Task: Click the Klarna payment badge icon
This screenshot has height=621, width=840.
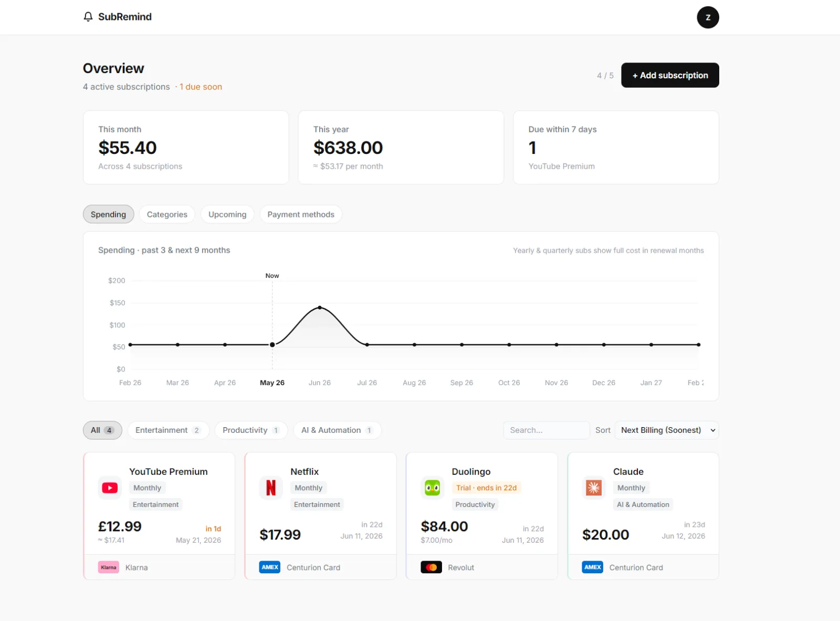Action: (109, 567)
